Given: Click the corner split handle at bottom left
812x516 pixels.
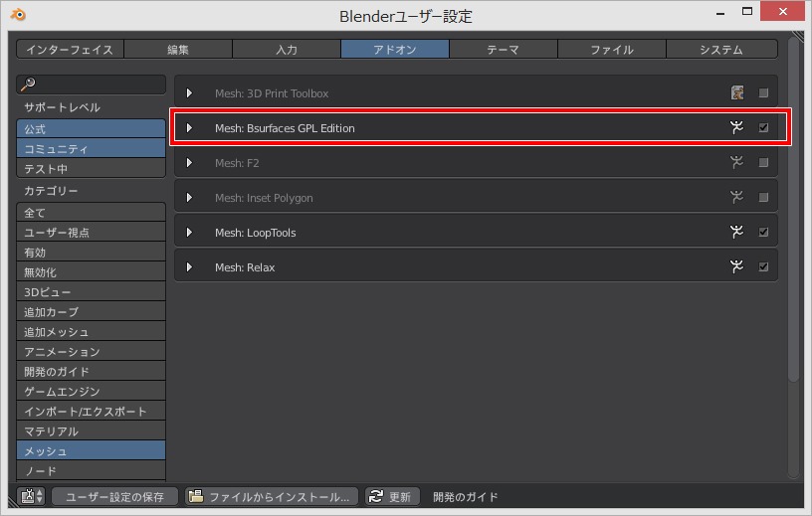Looking at the screenshot, I should point(14,501).
